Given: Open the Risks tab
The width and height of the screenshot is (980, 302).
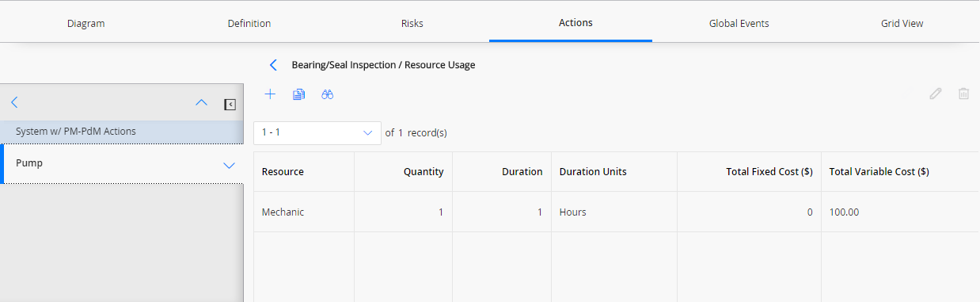Looking at the screenshot, I should [x=412, y=23].
